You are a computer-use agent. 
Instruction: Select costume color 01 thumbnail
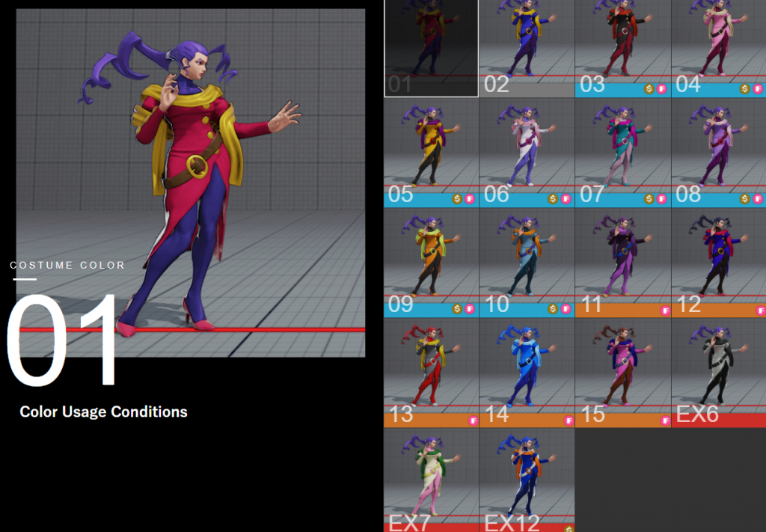pos(432,49)
